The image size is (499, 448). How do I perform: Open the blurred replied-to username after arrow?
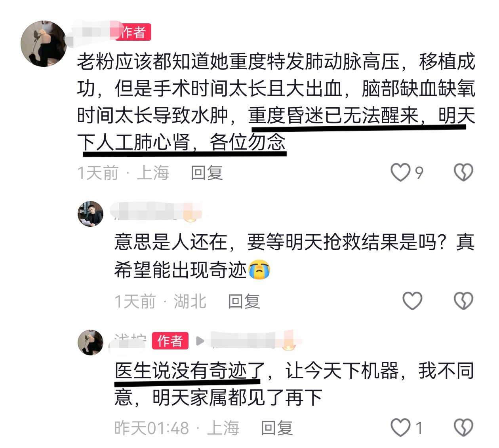(x=253, y=340)
